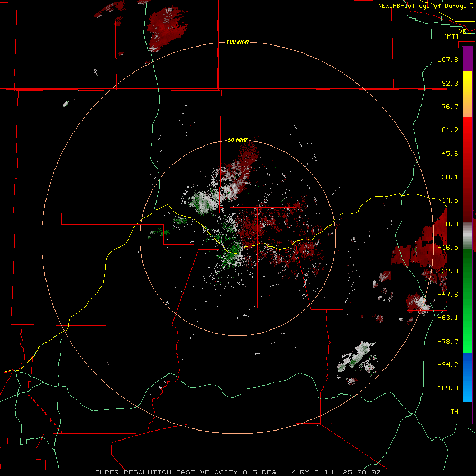Click the 50 NMI range ring label
476x476 pixels.
[x=237, y=140]
